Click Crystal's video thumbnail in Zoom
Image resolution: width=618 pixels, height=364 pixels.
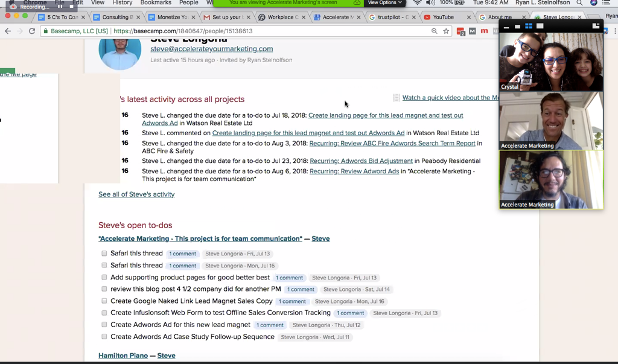coord(551,62)
